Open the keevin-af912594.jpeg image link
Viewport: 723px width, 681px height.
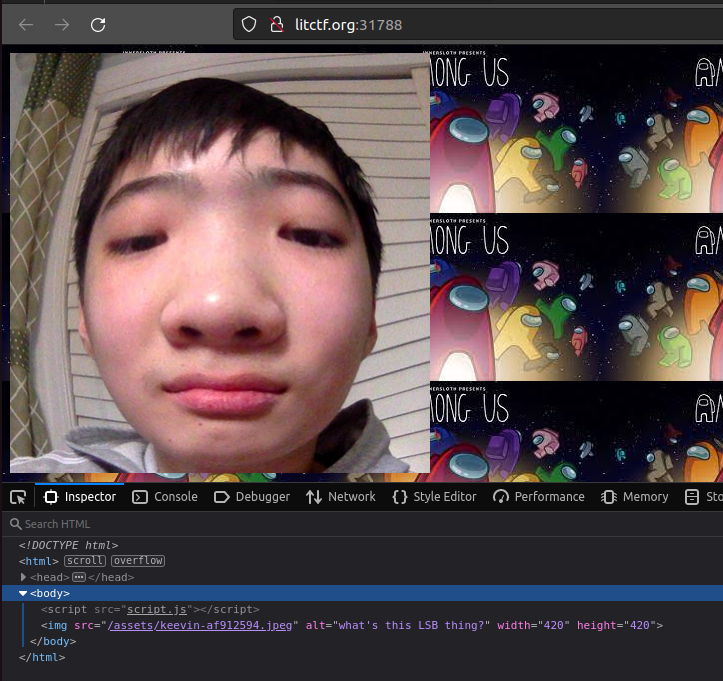200,626
